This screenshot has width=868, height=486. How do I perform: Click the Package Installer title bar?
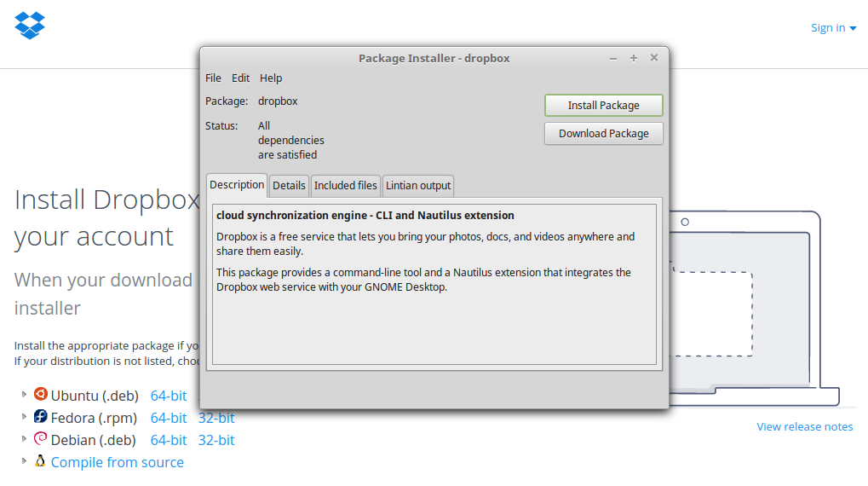coord(434,58)
